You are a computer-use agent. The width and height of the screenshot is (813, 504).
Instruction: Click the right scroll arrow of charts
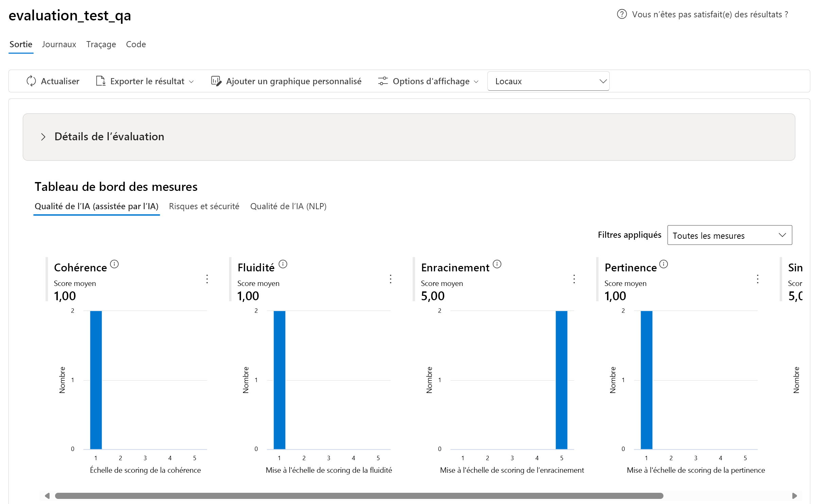tap(795, 496)
